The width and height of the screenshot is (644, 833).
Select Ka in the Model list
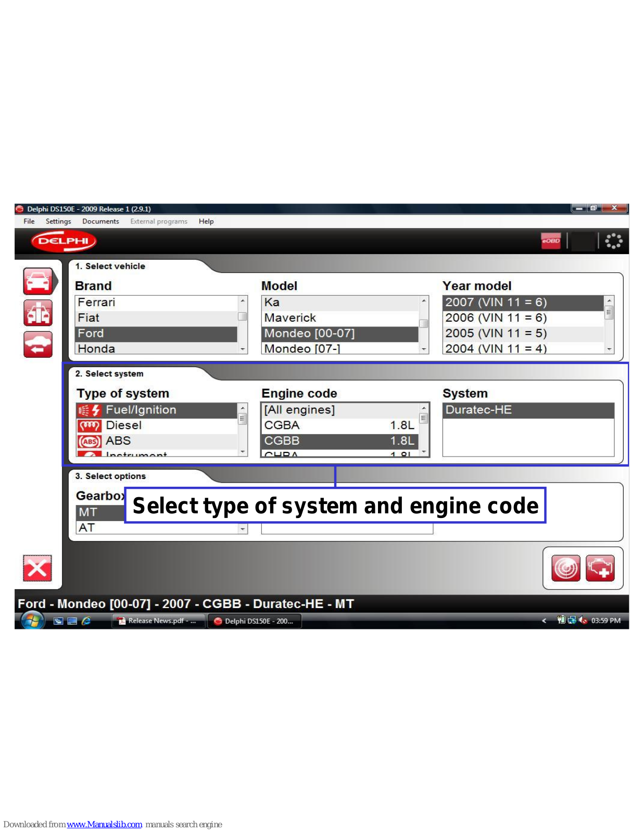tap(340, 302)
